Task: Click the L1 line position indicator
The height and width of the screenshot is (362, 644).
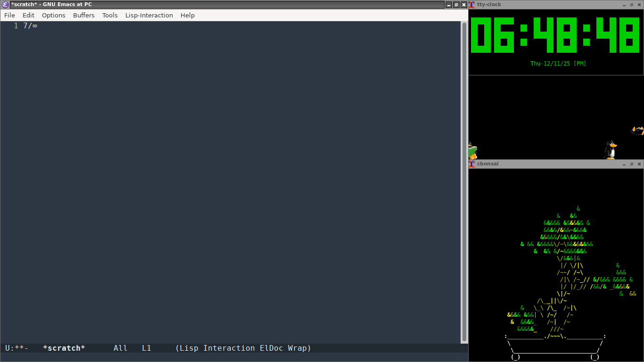Action: pyautogui.click(x=147, y=348)
